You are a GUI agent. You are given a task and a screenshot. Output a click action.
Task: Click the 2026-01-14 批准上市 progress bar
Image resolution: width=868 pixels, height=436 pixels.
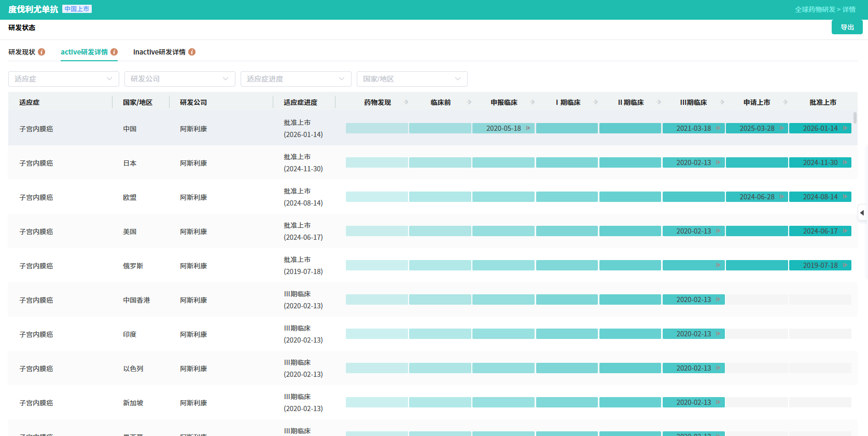[819, 128]
